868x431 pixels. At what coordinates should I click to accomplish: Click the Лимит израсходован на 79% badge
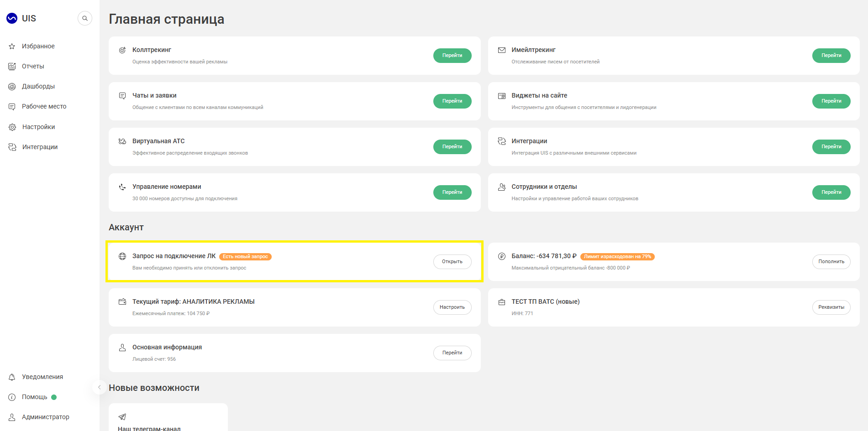(617, 257)
